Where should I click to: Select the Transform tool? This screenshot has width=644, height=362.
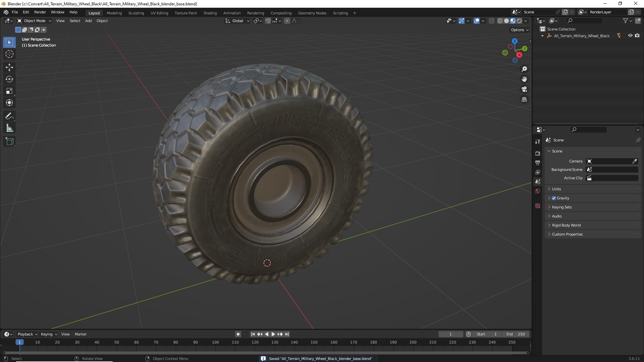9,103
